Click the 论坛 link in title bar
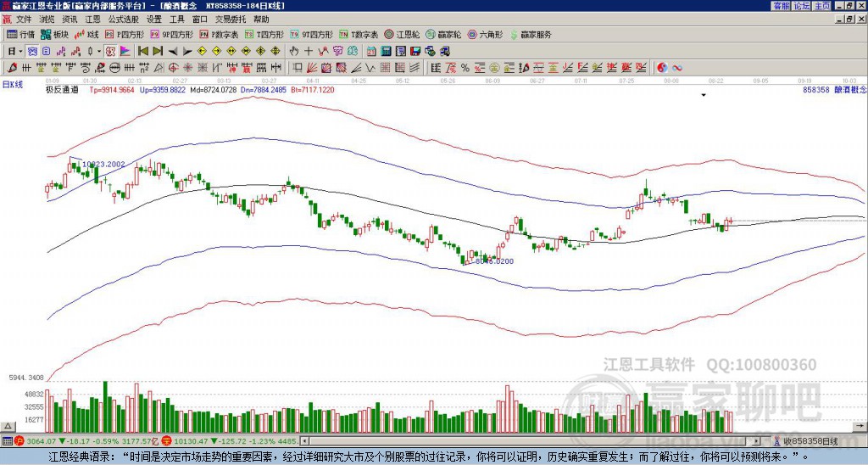This screenshot has width=868, height=465. coord(802,6)
